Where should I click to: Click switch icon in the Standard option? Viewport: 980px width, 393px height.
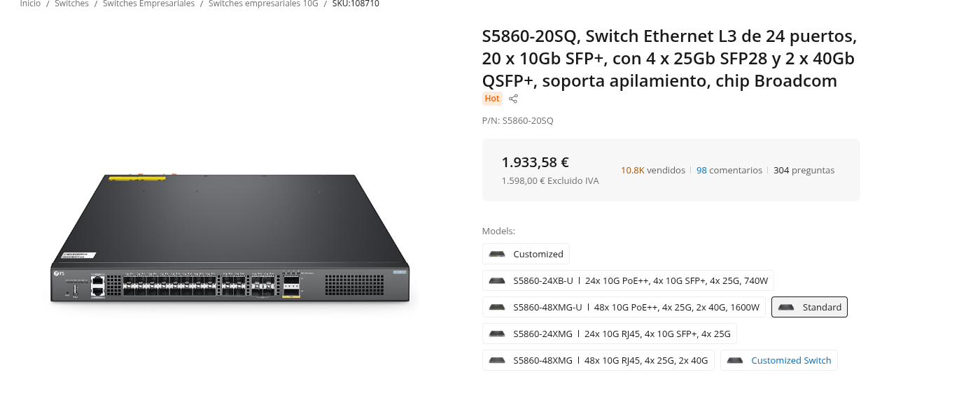click(x=786, y=307)
